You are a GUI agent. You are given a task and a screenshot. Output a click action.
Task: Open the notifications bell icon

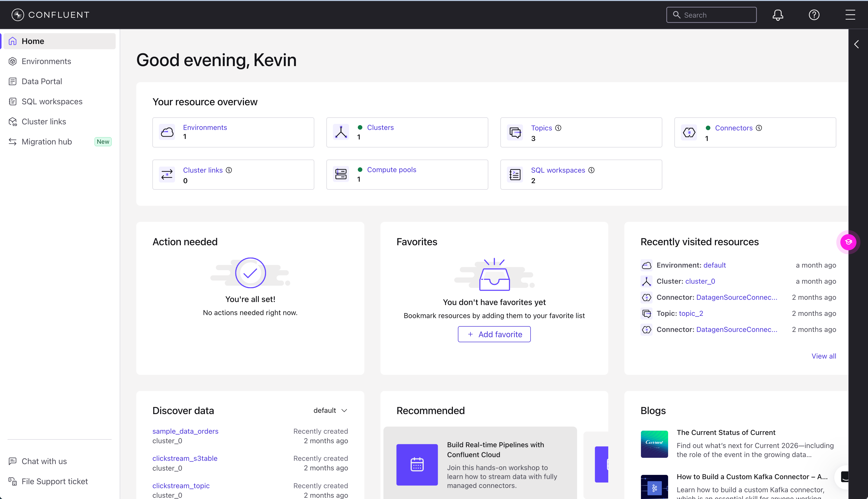[777, 15]
